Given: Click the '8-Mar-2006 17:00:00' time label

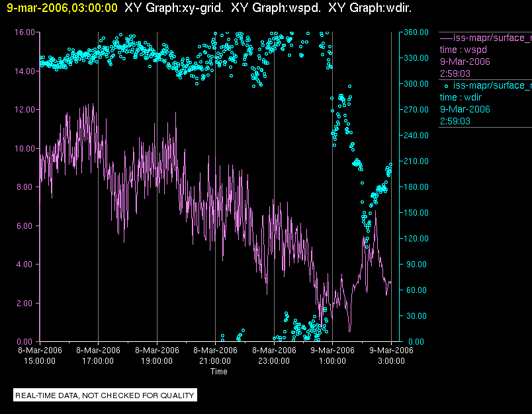Looking at the screenshot, I should [98, 355].
